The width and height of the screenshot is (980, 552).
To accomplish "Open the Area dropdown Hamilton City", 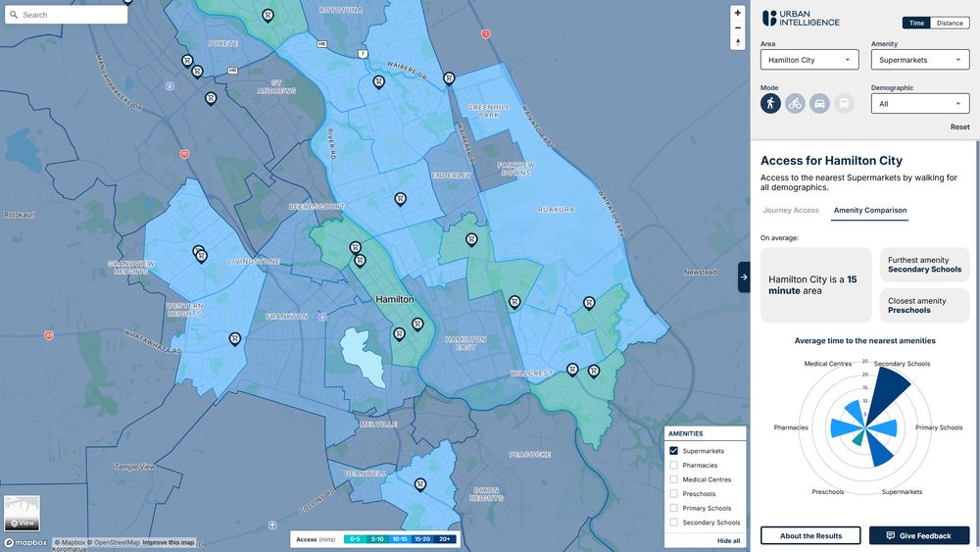I will tap(809, 60).
